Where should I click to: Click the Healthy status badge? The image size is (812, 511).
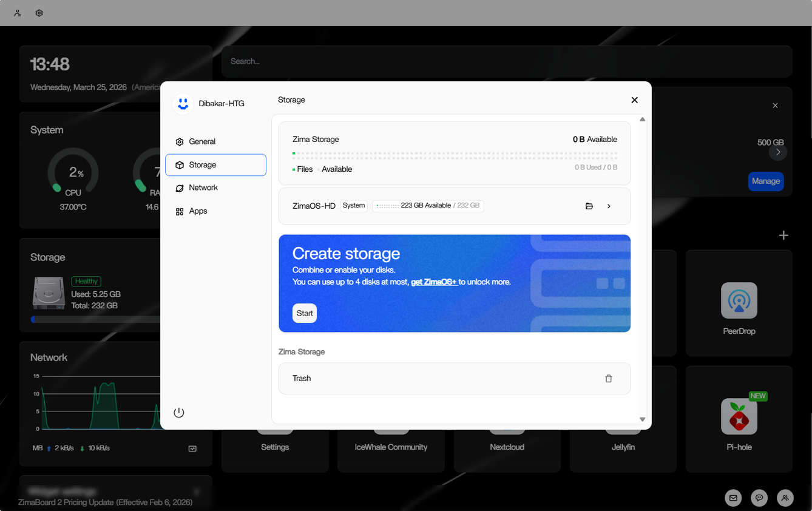[86, 282]
